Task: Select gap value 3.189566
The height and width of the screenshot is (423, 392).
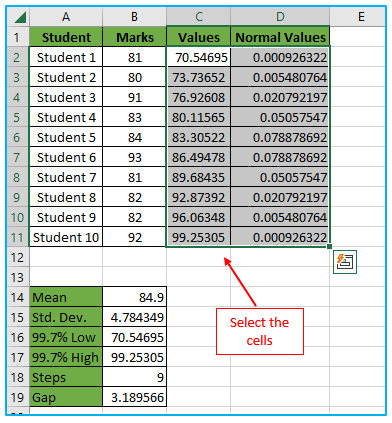Action: click(134, 397)
